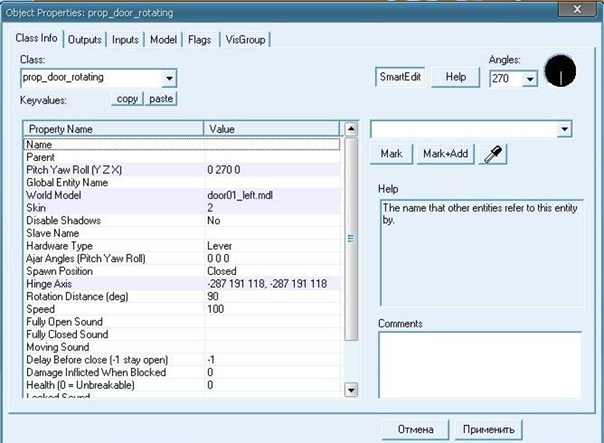Open the Flags tab
The image size is (604, 443).
pos(199,40)
